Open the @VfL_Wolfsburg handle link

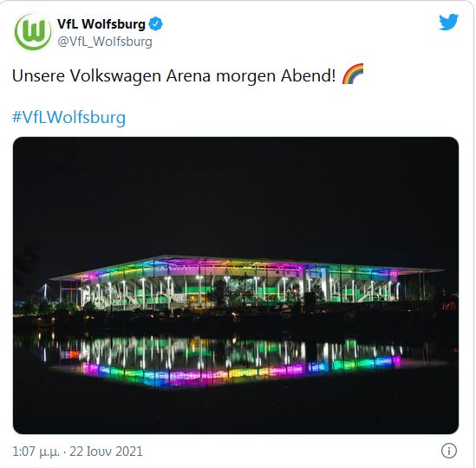point(105,42)
